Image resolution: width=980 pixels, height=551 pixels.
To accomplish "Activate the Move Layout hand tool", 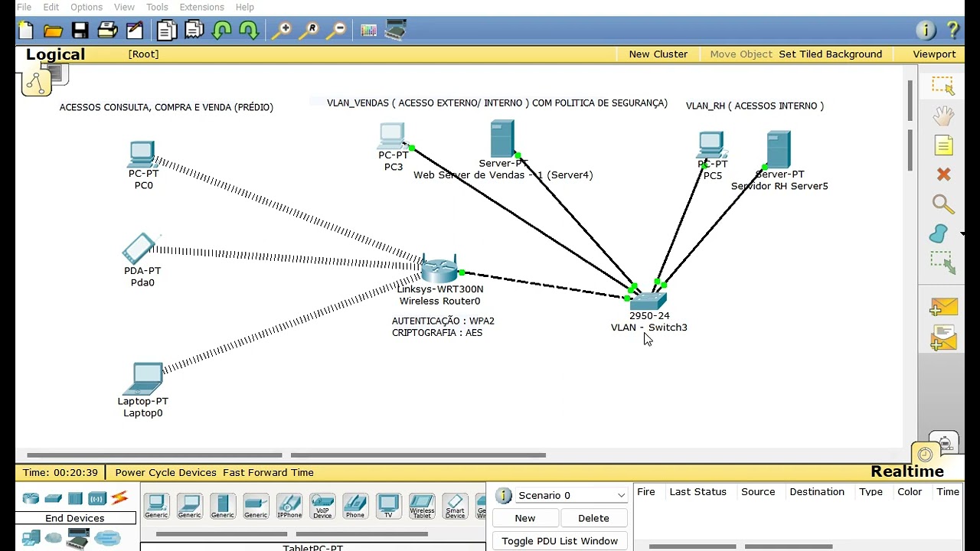I will (x=943, y=116).
